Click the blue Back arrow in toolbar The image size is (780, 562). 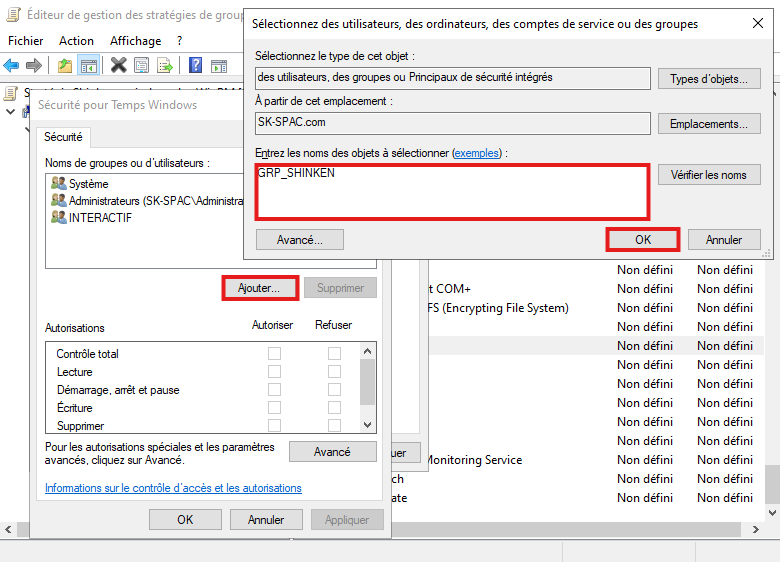pyautogui.click(x=12, y=65)
